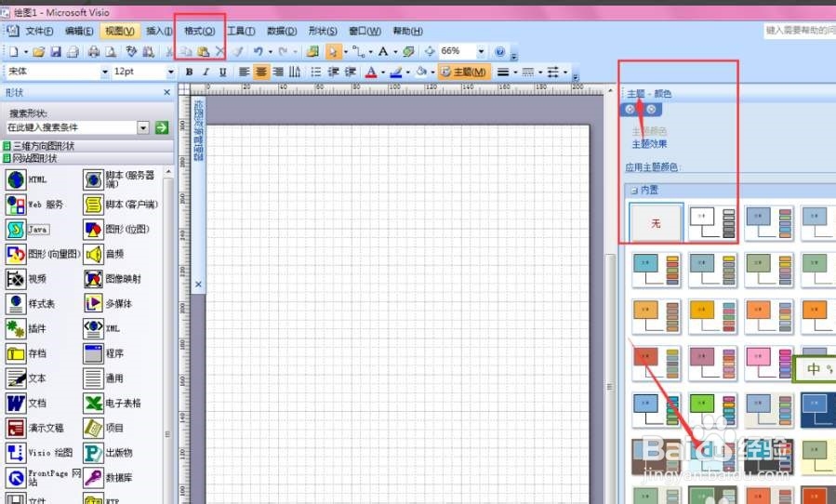Select the Web 服务 shape icon
Viewport: 836px width, 504px height.
16,205
